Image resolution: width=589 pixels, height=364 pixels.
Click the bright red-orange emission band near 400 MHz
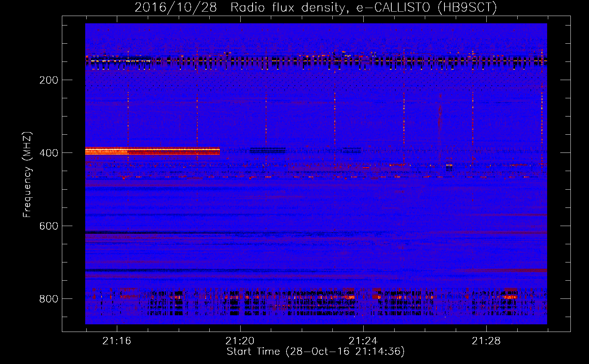(152, 151)
